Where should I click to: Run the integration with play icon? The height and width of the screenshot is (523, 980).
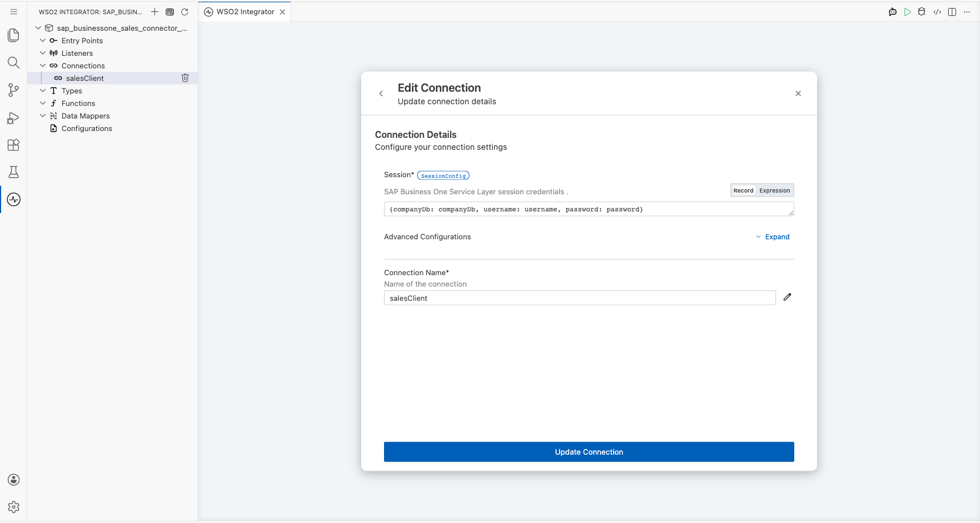tap(908, 12)
